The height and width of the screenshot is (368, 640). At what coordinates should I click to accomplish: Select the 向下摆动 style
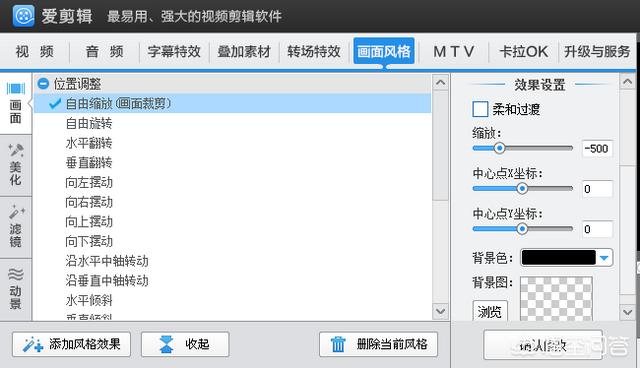coord(89,241)
